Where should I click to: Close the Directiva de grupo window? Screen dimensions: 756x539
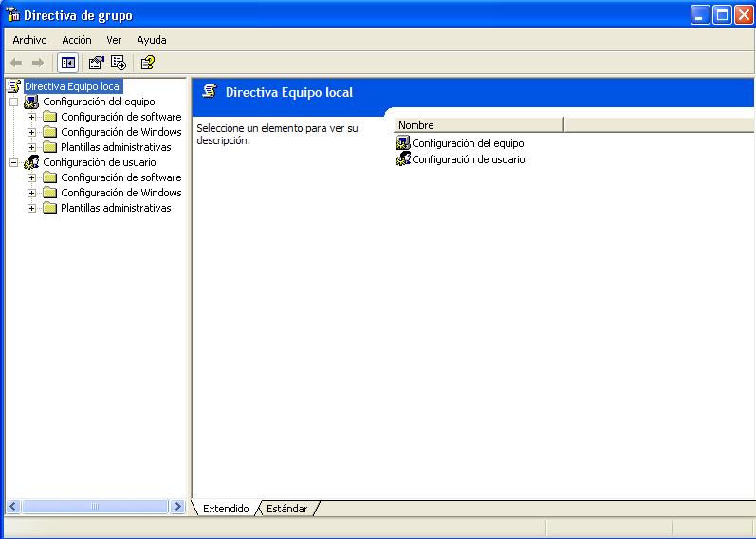click(x=744, y=15)
